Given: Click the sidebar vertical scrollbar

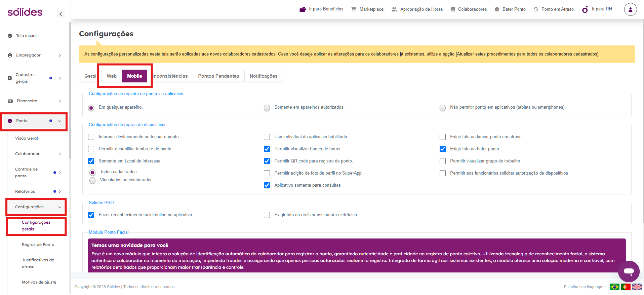Looking at the screenshot, I should (x=70, y=90).
